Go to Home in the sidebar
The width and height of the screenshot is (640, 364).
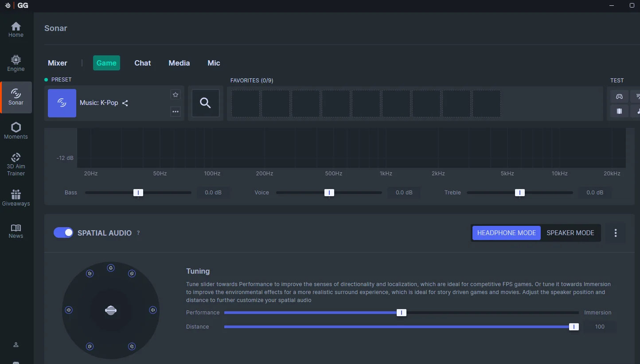16,29
